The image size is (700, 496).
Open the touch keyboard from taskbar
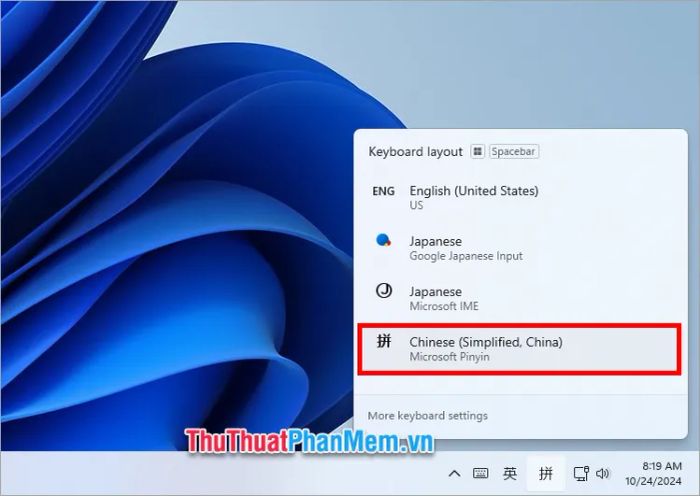(x=480, y=473)
